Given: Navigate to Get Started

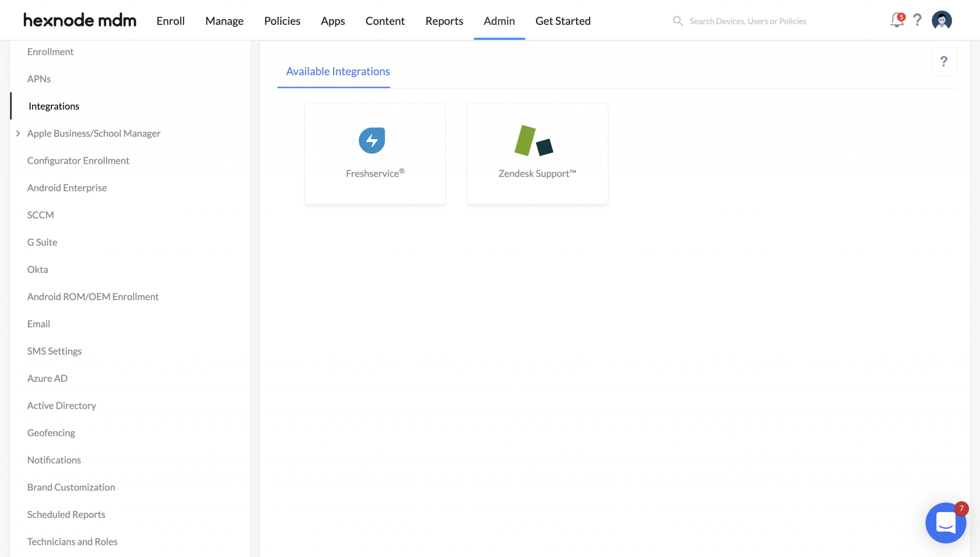Looking at the screenshot, I should (x=563, y=21).
